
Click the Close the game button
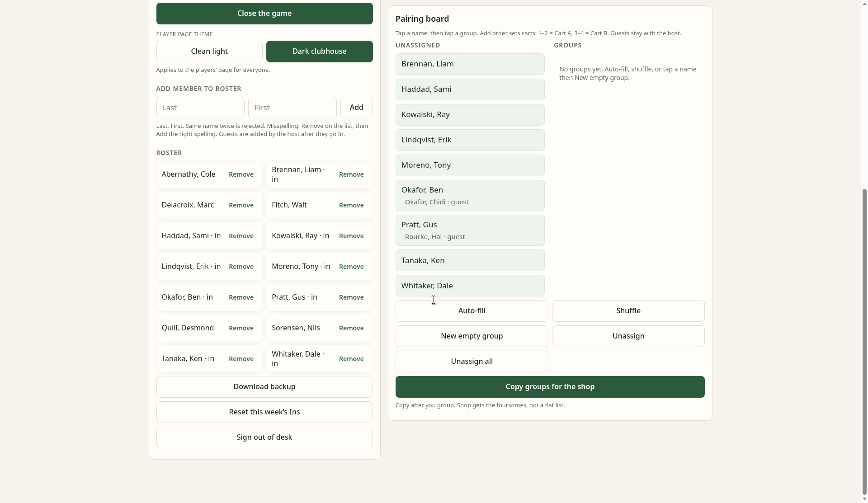pos(264,14)
